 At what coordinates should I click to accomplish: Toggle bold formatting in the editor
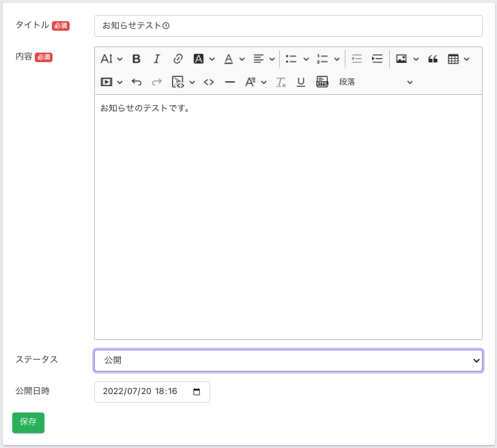coord(137,59)
